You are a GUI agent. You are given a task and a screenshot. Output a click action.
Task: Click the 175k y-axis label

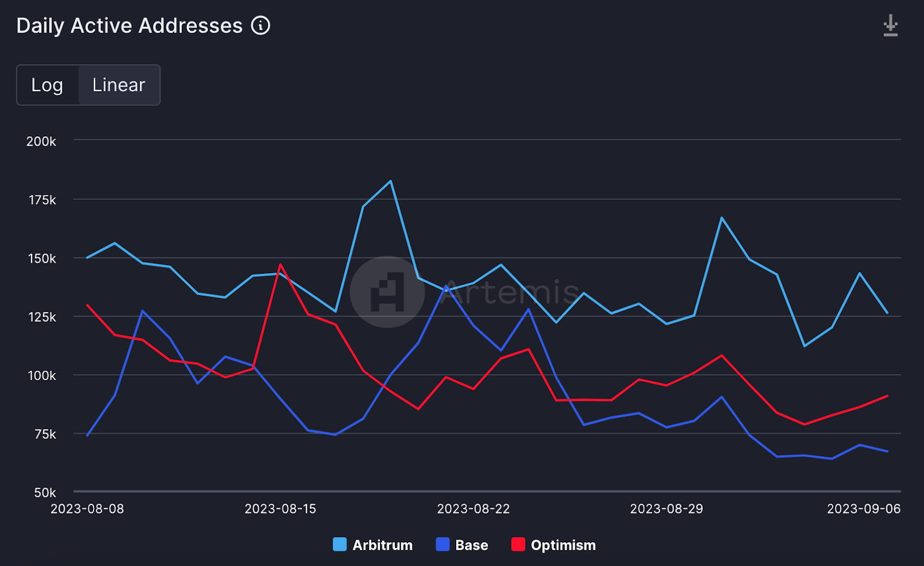pyautogui.click(x=42, y=200)
